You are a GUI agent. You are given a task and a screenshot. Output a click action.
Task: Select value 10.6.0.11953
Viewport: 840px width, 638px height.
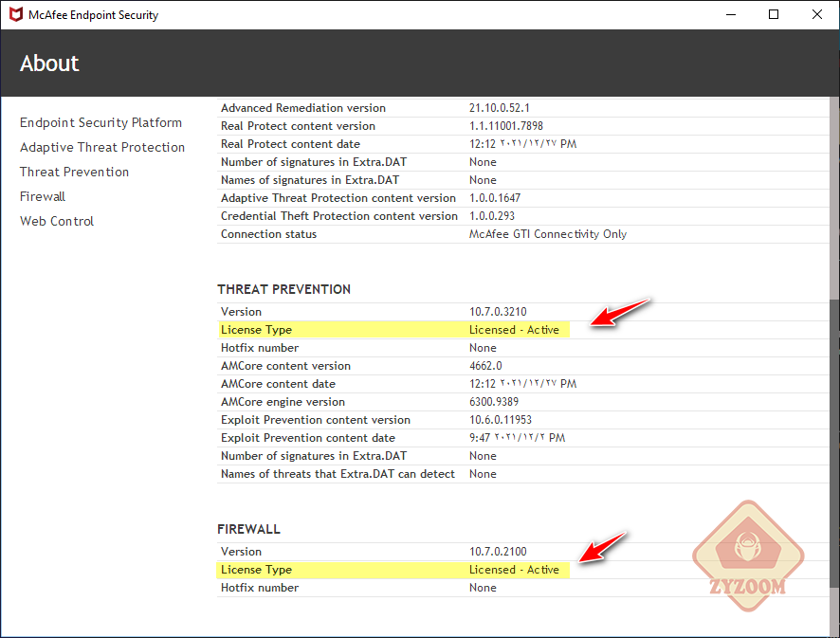click(501, 420)
